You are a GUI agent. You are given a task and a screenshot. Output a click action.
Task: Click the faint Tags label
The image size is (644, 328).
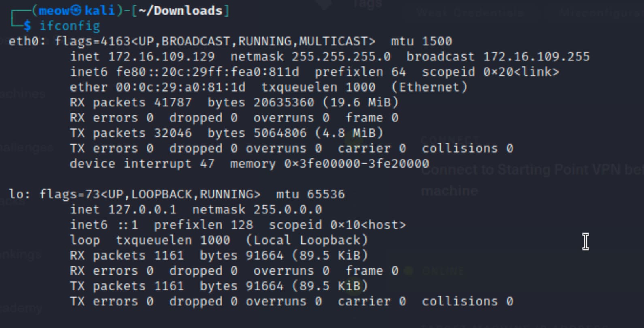pos(367,4)
